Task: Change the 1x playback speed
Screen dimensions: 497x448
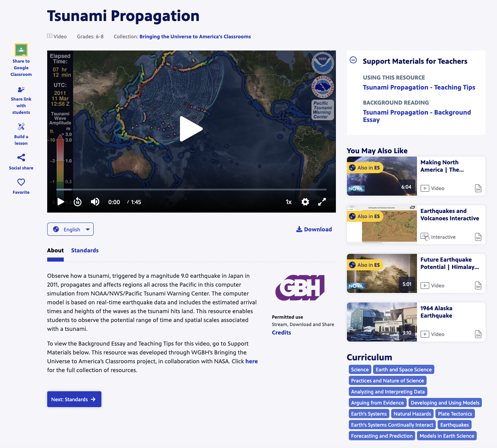Action: pos(288,202)
